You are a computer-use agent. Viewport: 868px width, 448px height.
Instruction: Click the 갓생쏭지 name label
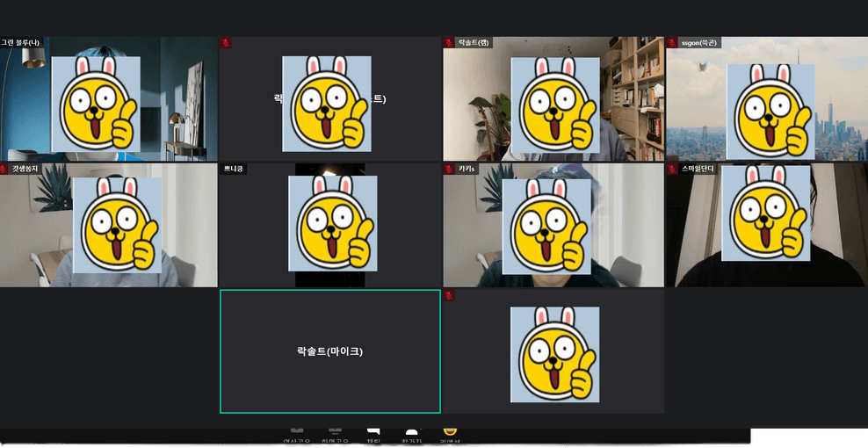[26, 169]
